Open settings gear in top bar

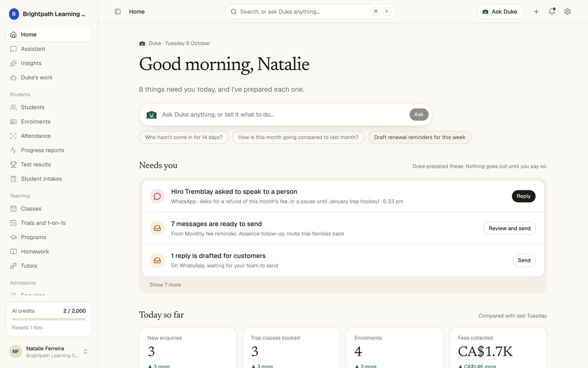point(567,12)
